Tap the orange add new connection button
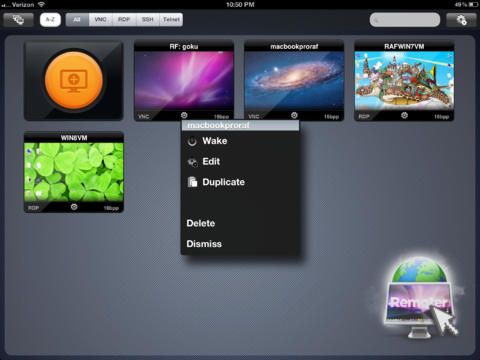 click(74, 80)
